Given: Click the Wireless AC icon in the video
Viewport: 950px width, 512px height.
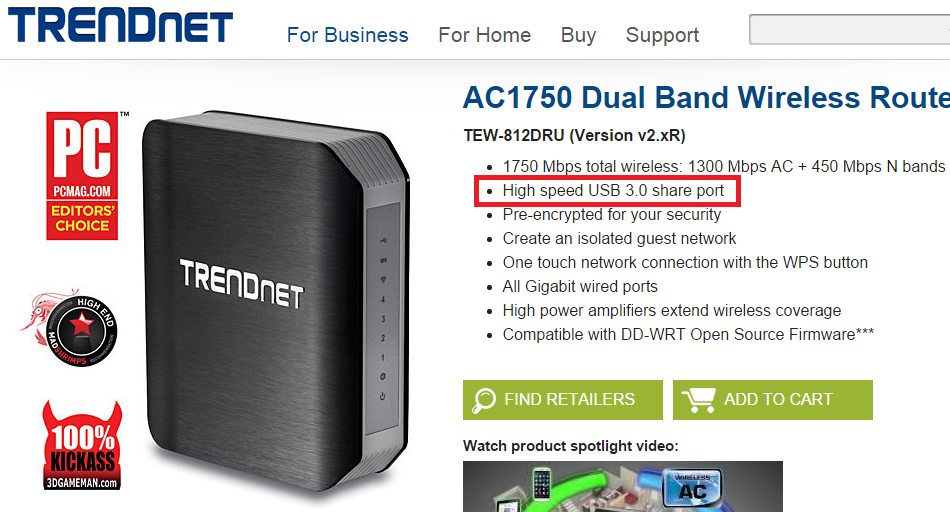Looking at the screenshot, I should click(693, 488).
